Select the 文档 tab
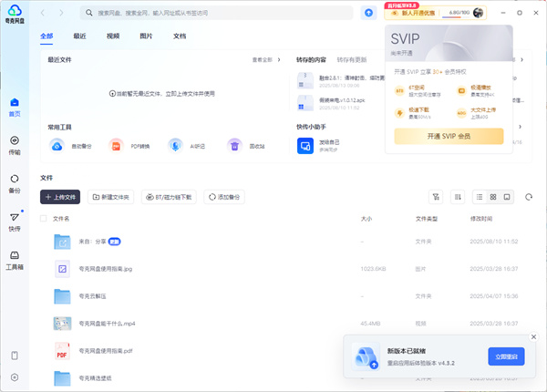Image resolution: width=547 pixels, height=392 pixels. 180,36
